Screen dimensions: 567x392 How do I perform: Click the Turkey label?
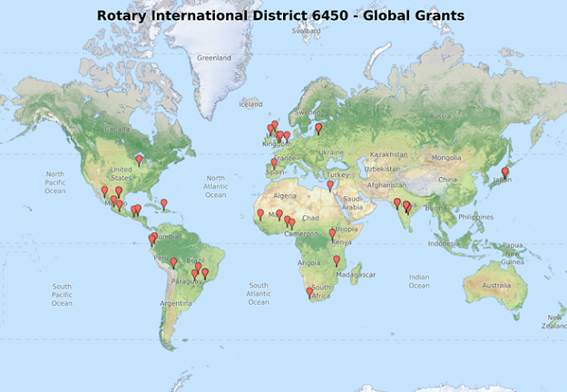click(337, 174)
